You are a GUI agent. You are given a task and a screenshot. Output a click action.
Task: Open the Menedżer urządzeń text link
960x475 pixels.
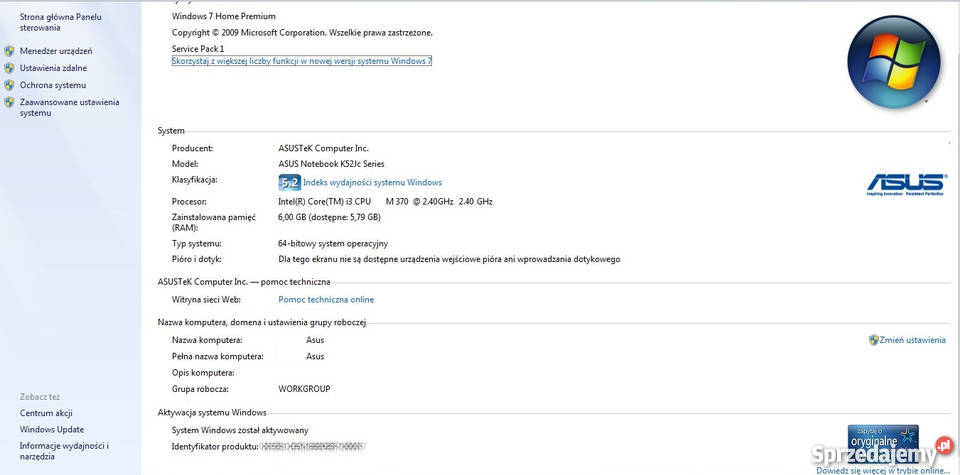click(56, 51)
